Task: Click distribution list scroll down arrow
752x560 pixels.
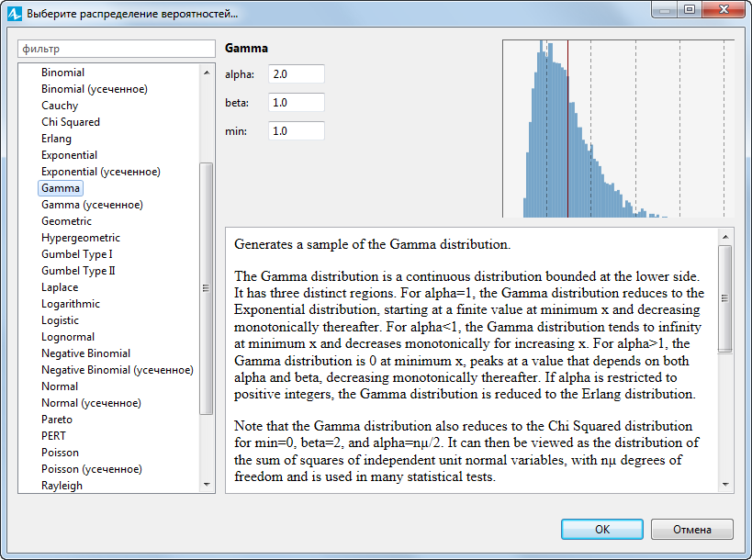Action: click(x=207, y=485)
